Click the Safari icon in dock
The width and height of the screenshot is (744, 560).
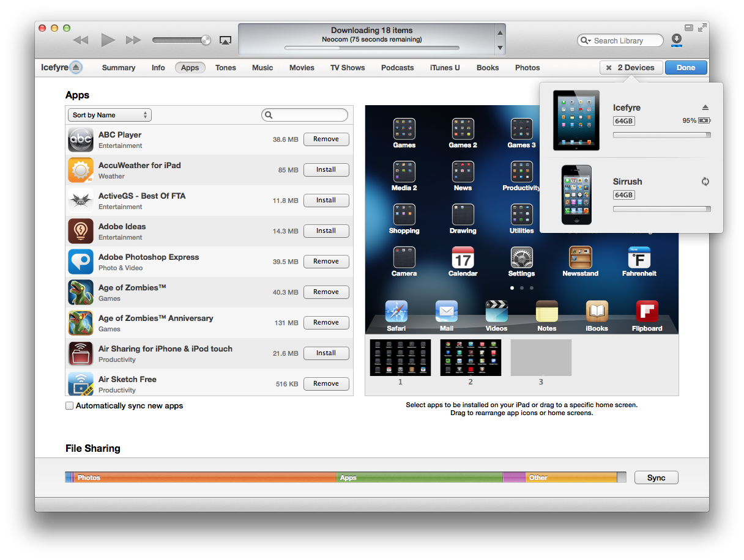tap(396, 312)
